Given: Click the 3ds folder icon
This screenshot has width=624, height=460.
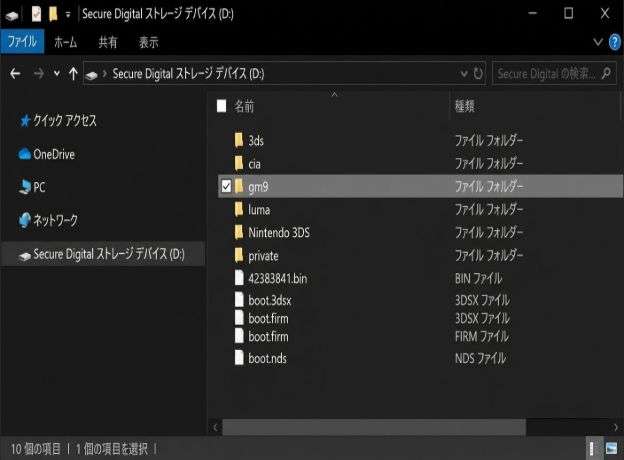Looking at the screenshot, I should (239, 140).
